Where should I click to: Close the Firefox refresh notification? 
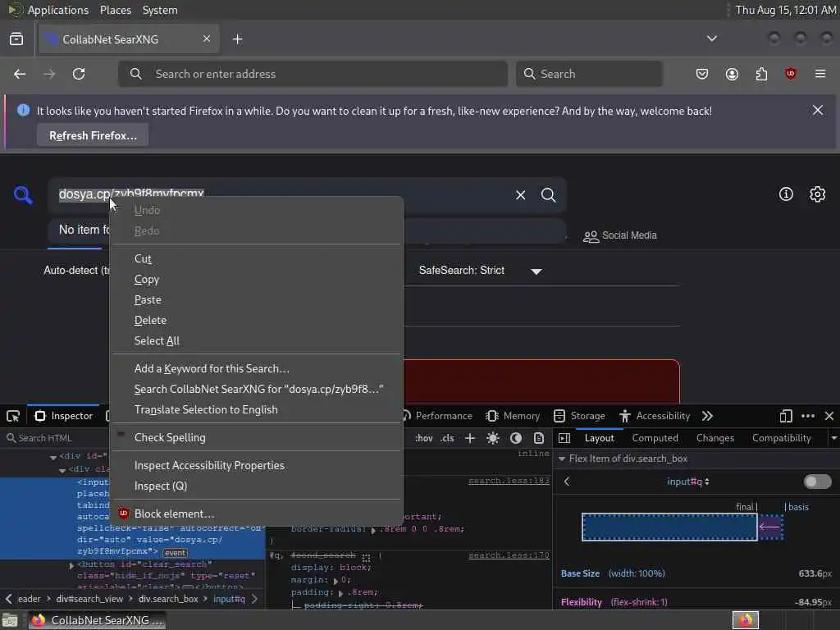click(818, 111)
